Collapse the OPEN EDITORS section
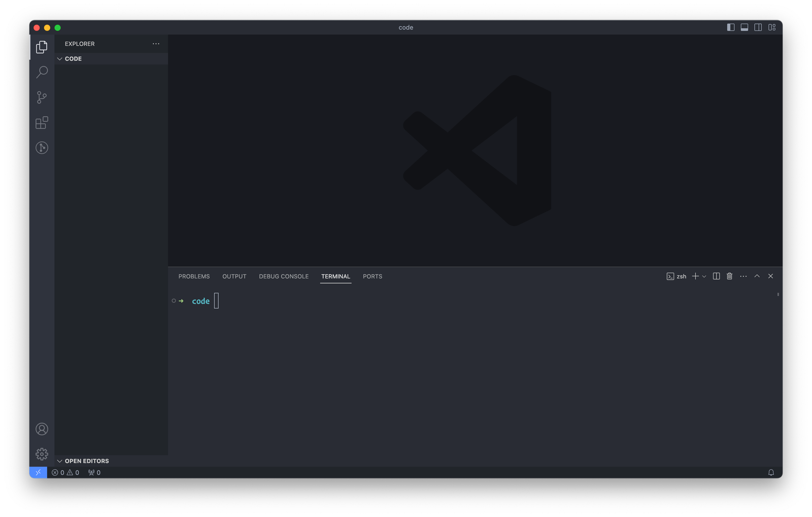The height and width of the screenshot is (517, 812). coord(59,461)
